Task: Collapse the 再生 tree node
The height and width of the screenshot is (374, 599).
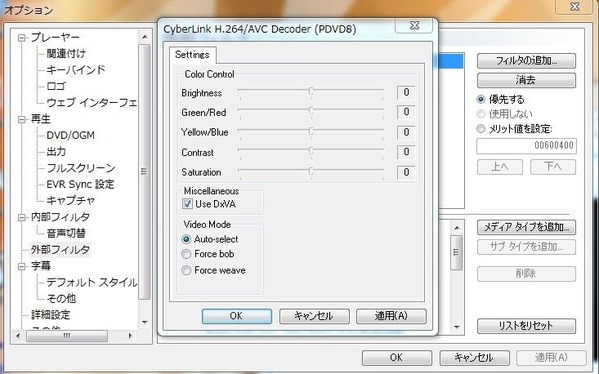Action: pyautogui.click(x=22, y=120)
